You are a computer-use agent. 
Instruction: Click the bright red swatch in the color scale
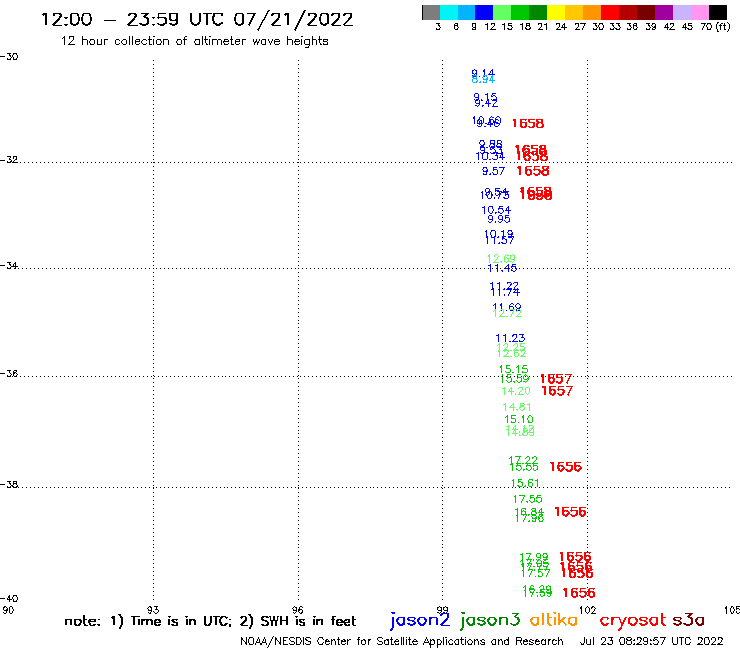pyautogui.click(x=609, y=12)
